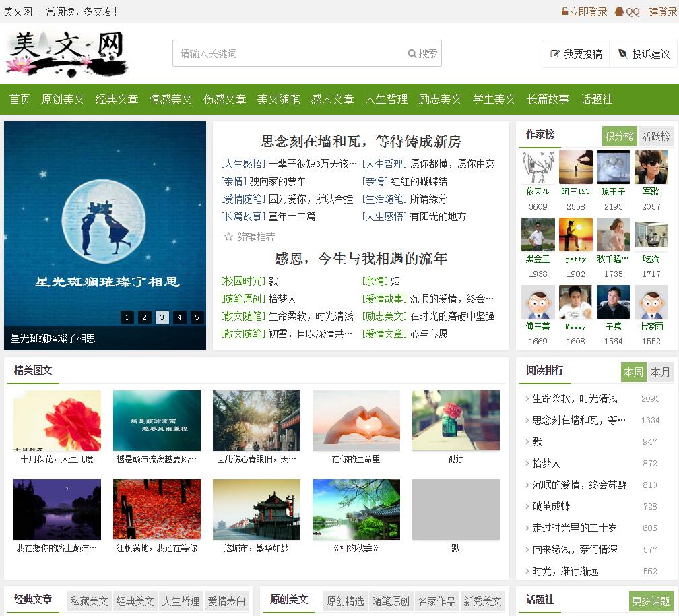Image resolution: width=679 pixels, height=616 pixels.
Task: Select the 私藏美文 tab under 经典文章
Action: 89,601
